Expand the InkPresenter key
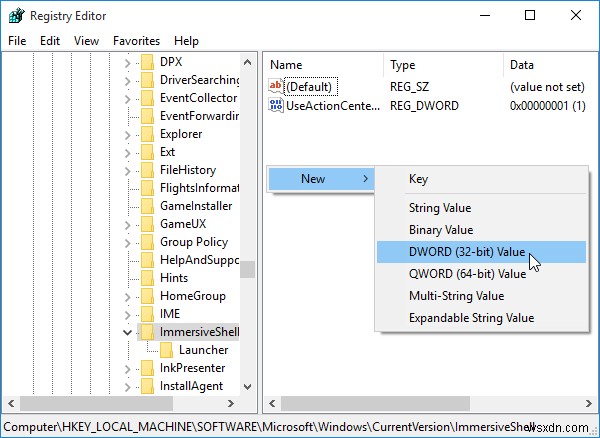Viewport: 600px width, 438px height. point(127,368)
